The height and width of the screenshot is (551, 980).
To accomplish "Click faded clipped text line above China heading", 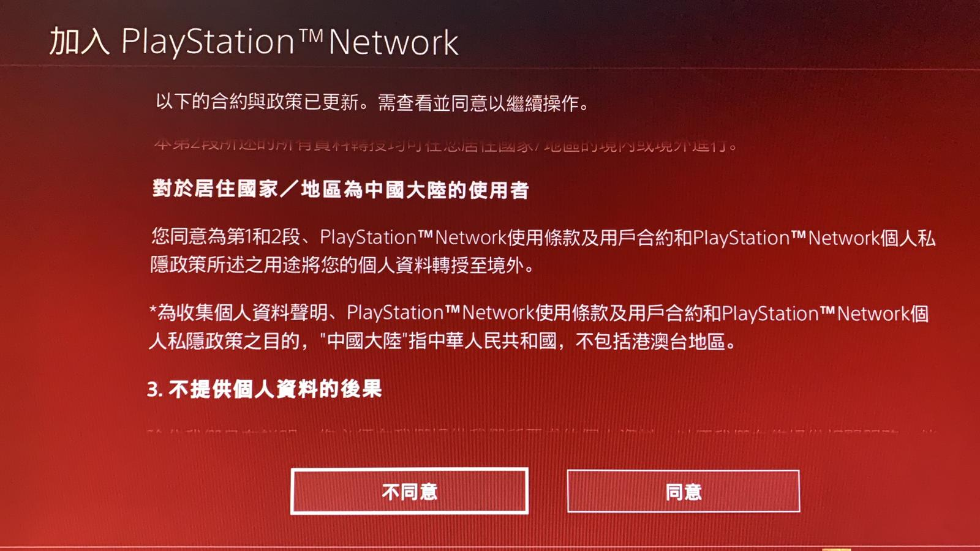I will (x=446, y=145).
